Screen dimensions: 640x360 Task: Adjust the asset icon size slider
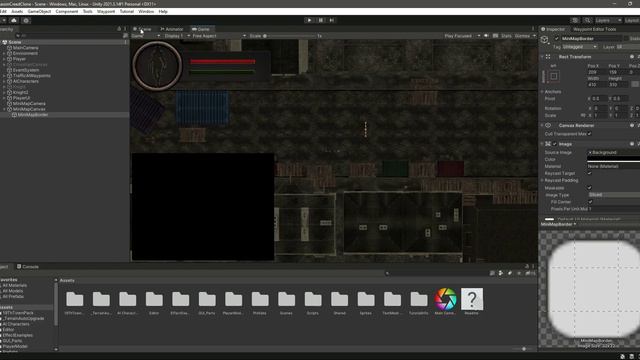tap(524, 349)
